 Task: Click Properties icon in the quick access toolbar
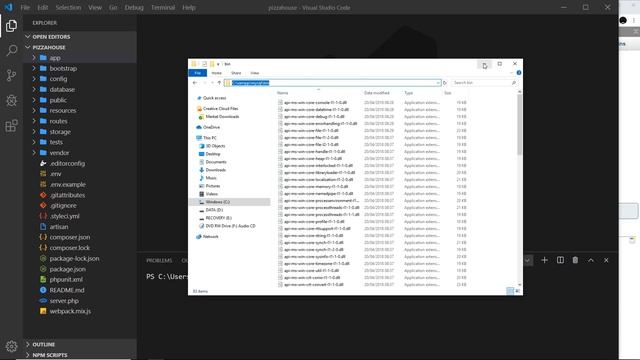[x=204, y=64]
